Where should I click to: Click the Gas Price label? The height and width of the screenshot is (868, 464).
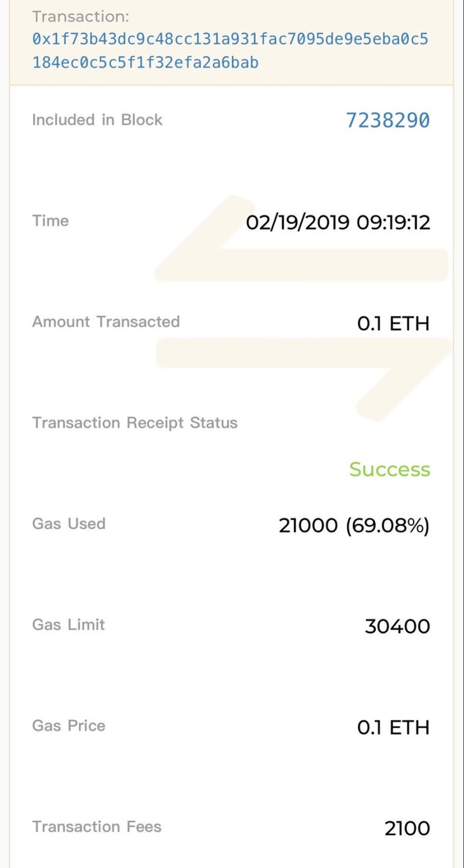tap(68, 726)
